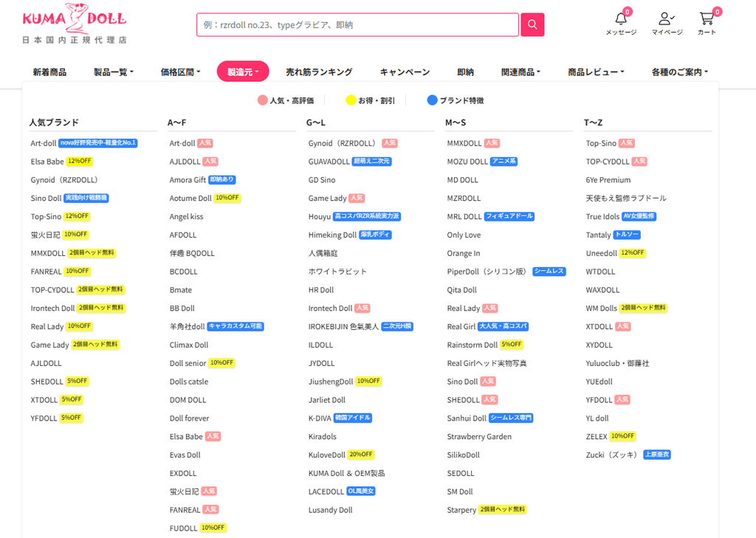Open the キャンペーン menu item
Viewport: 756px width, 538px height.
tap(405, 72)
